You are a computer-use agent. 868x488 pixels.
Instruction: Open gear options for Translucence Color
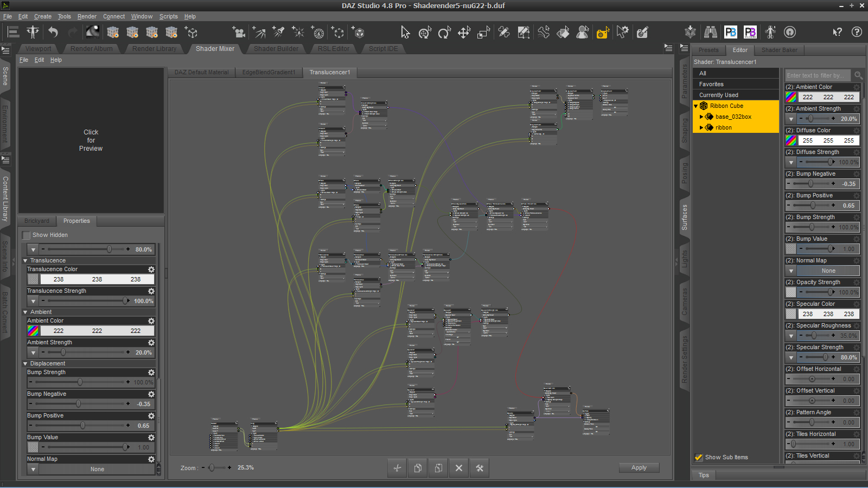[x=151, y=269]
